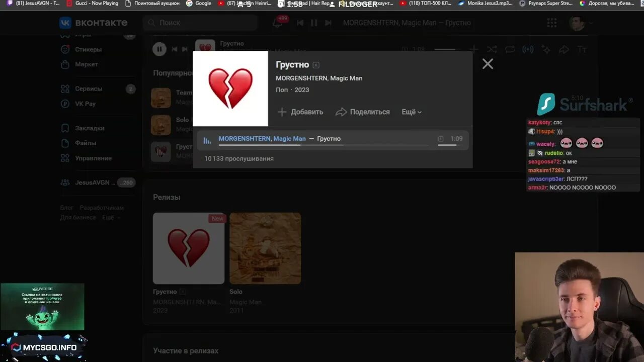
Task: Click the header now-playing title MORGENSHTERN, Magic Man — Грустно
Action: 407,23
